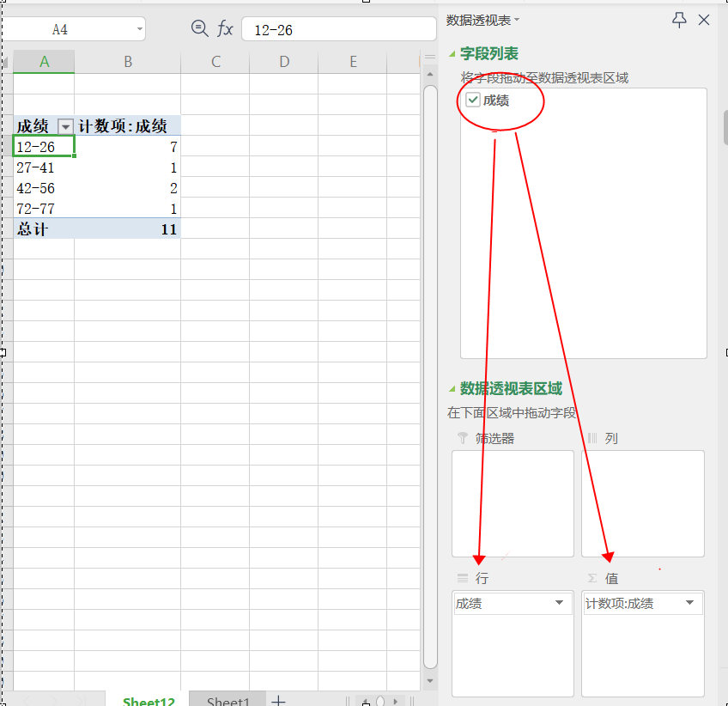Click the name box showing A4

coord(59,29)
